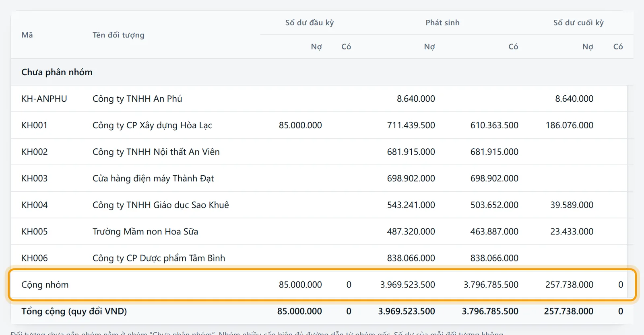
Task: Select Công ty TNHH Giáo dục Sao Khuê
Action: [161, 205]
